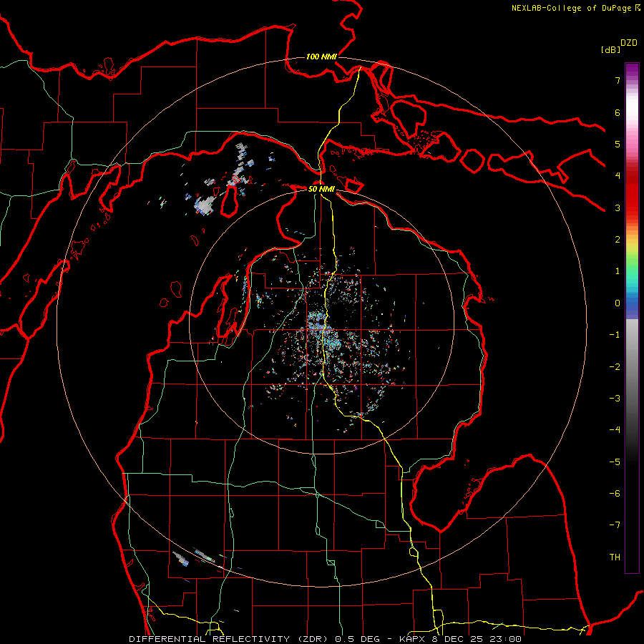Select the legend value -3
This screenshot has height=644, width=644.
[x=615, y=399]
